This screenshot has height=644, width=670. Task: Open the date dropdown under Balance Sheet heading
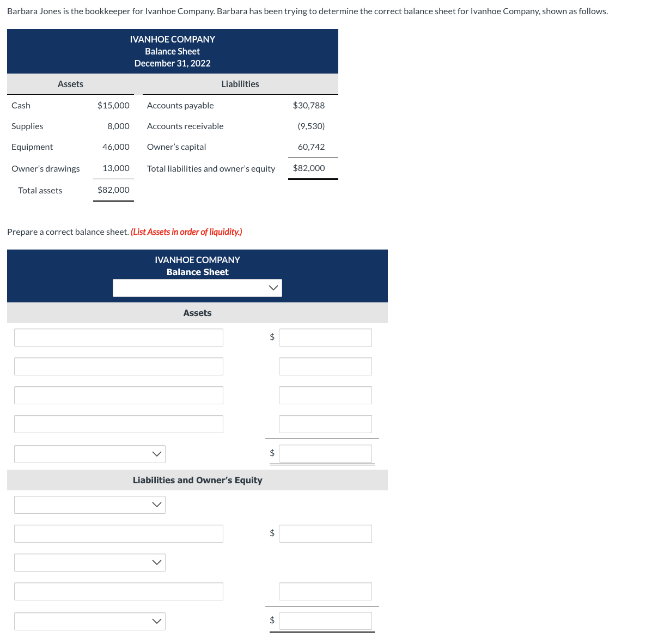(x=197, y=288)
